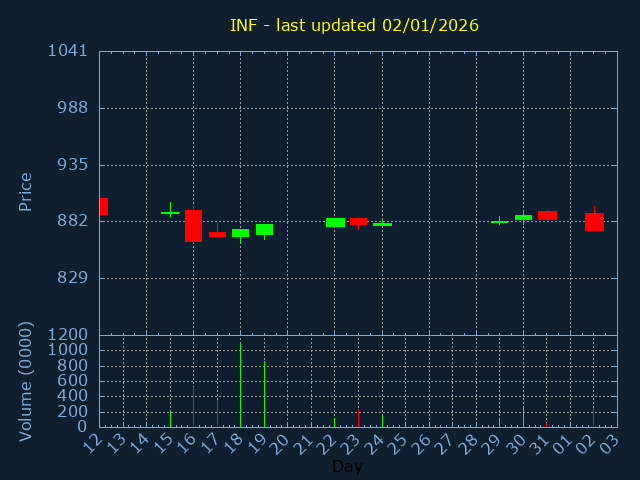
Task: Select the green volume bar on day 19
Action: click(264, 393)
